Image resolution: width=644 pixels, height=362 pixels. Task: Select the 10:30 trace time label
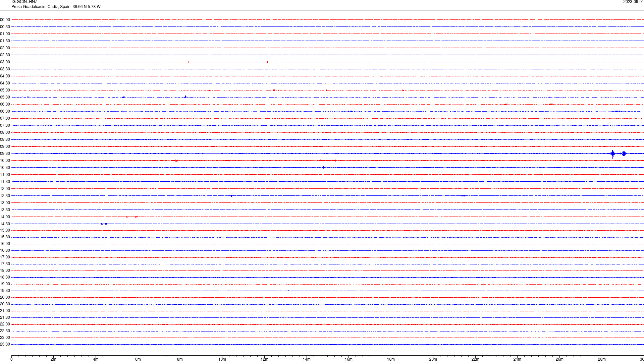[x=5, y=168]
